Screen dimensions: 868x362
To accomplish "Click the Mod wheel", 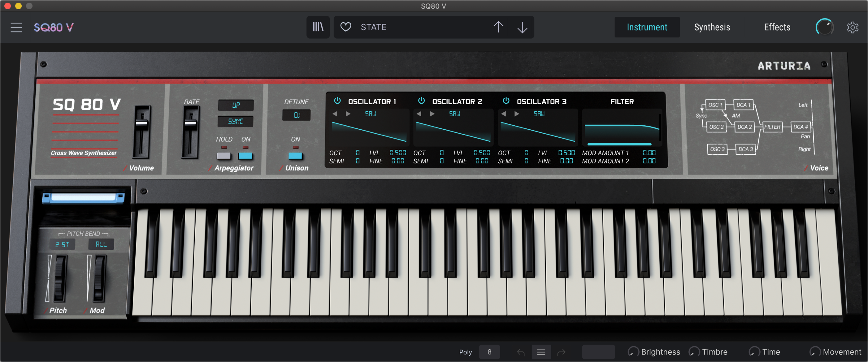I will [x=100, y=278].
